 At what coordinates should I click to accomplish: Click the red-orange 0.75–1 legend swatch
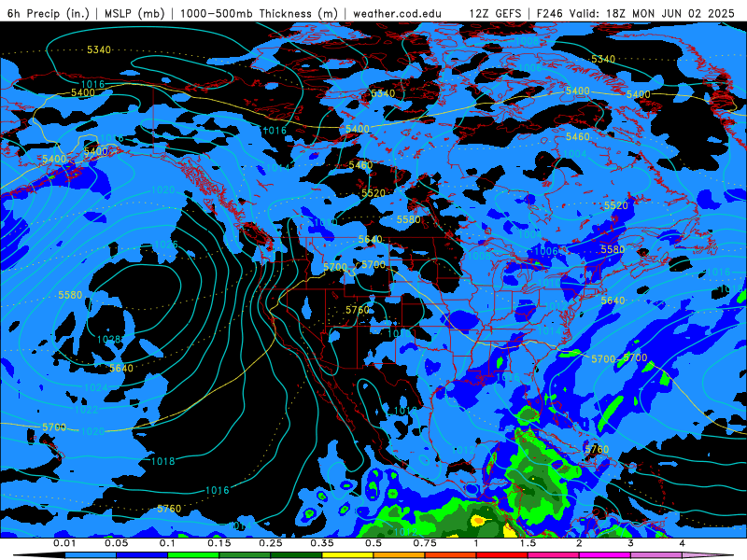point(450,555)
